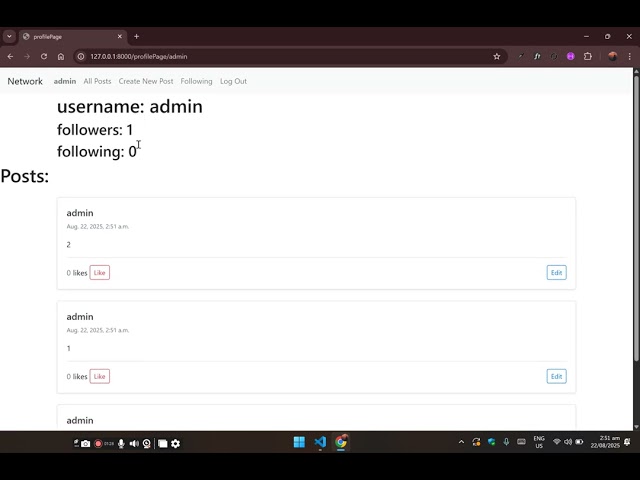Go to the Network home brand link
Screen dimensions: 640x480
click(25, 81)
